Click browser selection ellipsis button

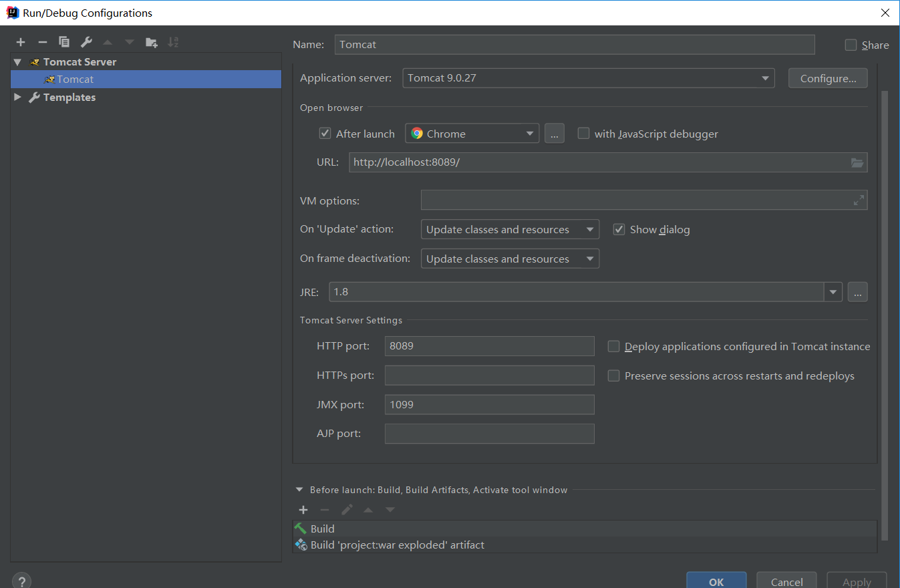point(555,134)
